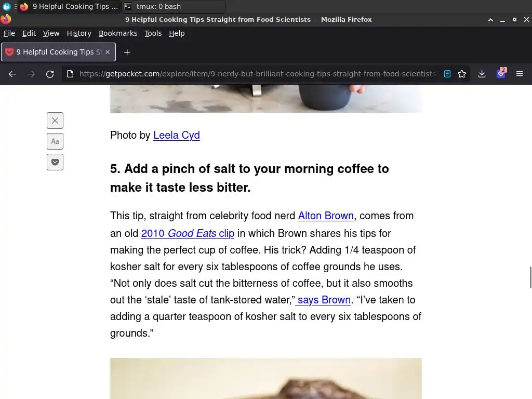
Task: Toggle reader view icon in address bar
Action: pyautogui.click(x=447, y=74)
